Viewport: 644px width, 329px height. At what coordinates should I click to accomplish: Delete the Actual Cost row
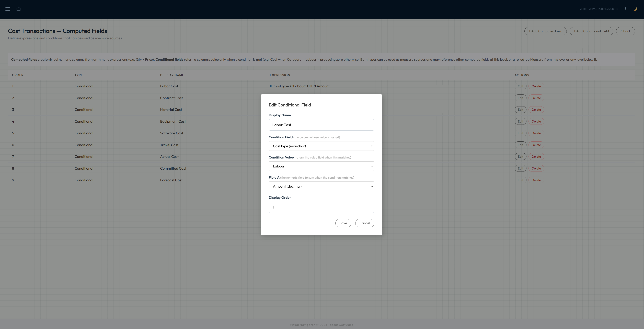click(x=536, y=157)
